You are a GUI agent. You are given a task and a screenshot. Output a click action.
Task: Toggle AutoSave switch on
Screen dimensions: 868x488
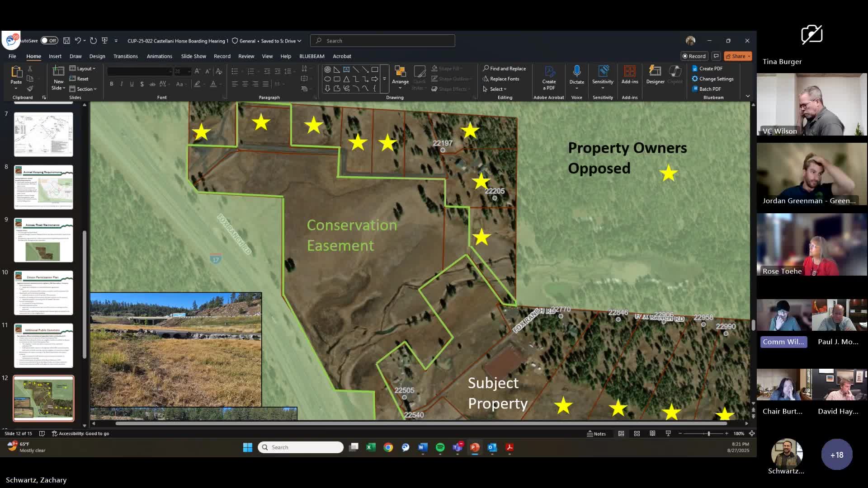[49, 41]
